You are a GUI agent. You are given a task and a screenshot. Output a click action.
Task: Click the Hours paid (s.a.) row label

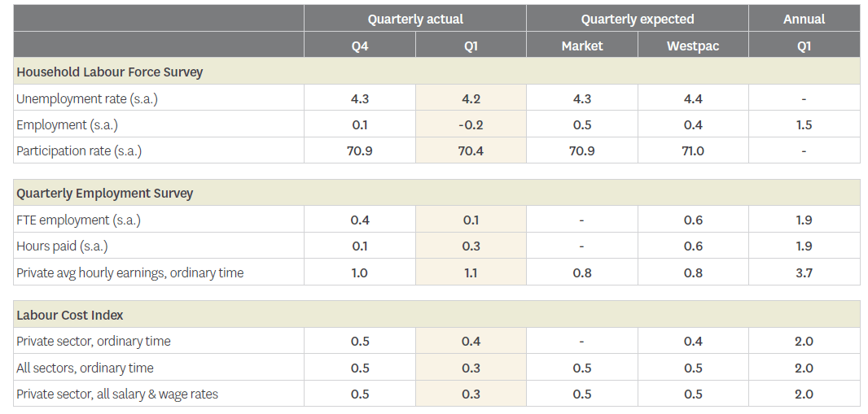[62, 246]
